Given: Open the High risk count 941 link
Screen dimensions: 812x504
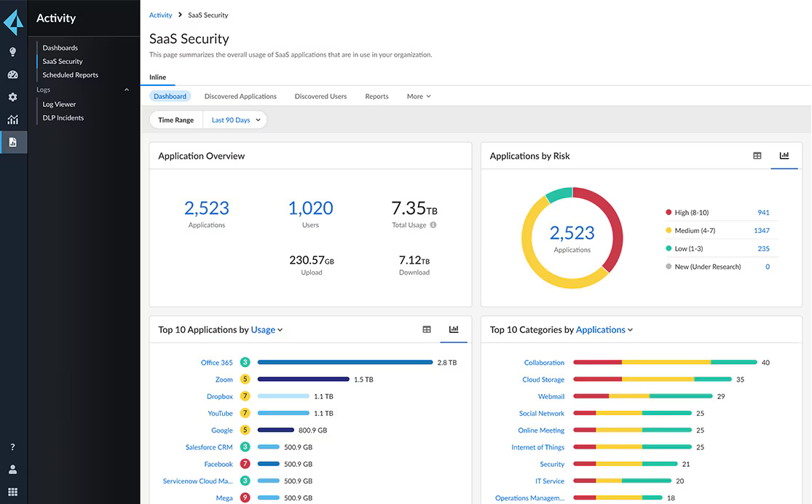Looking at the screenshot, I should pos(763,213).
